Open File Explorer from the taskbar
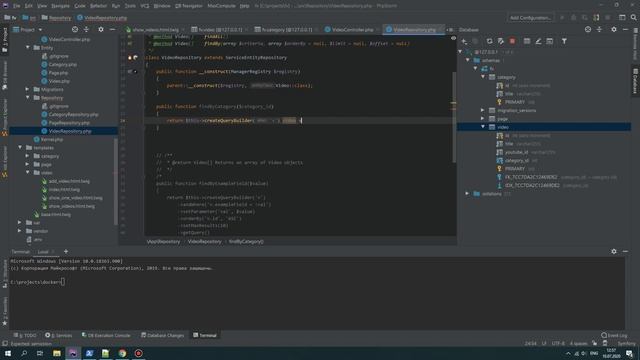The width and height of the screenshot is (640, 360). pyautogui.click(x=57, y=353)
